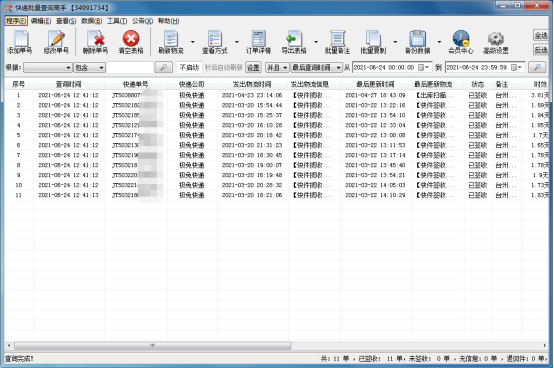554x368 pixels.
Task: Click the 不启动 auto-refresh field
Action: (189, 67)
